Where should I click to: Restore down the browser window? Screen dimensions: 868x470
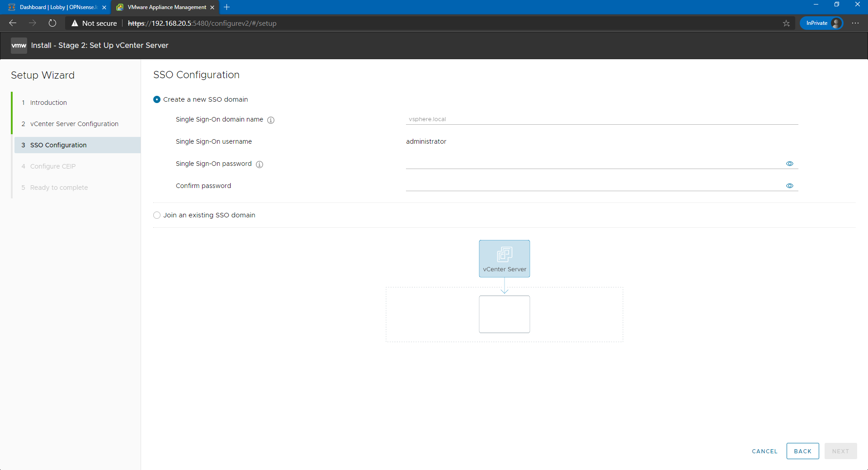point(837,5)
